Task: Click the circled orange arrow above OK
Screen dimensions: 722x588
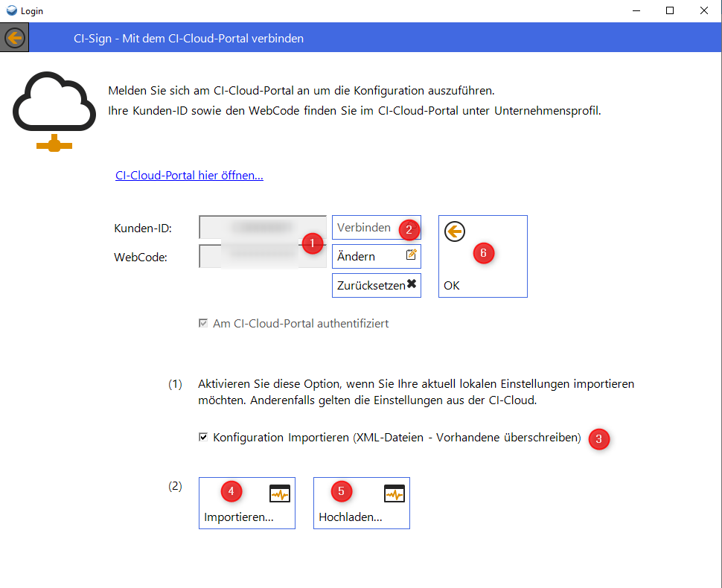Action: (x=454, y=231)
